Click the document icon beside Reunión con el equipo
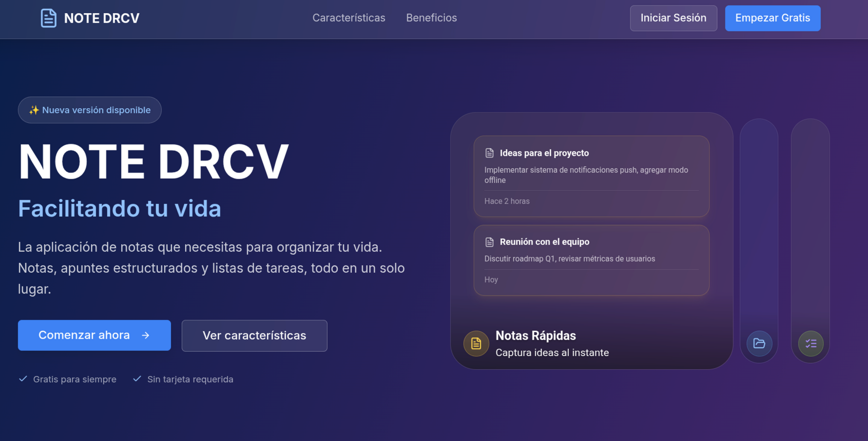Image resolution: width=868 pixels, height=441 pixels. [x=489, y=242]
